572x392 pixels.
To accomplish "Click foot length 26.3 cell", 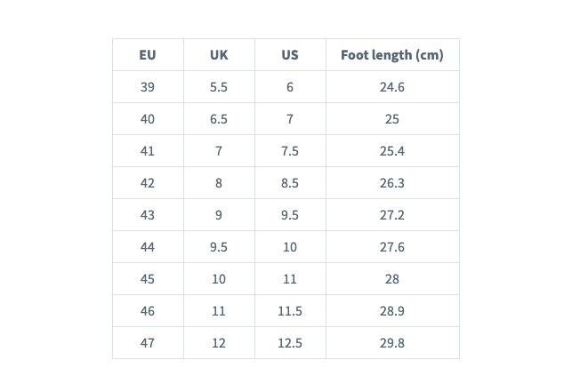I will pyautogui.click(x=392, y=183).
